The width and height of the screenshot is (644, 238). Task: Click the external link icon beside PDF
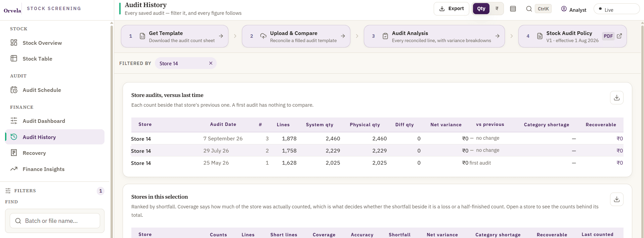[619, 36]
